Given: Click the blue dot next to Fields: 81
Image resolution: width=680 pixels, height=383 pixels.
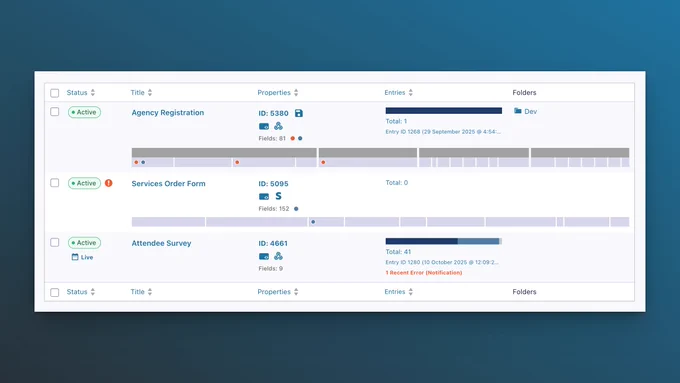Looking at the screenshot, I should tap(300, 138).
